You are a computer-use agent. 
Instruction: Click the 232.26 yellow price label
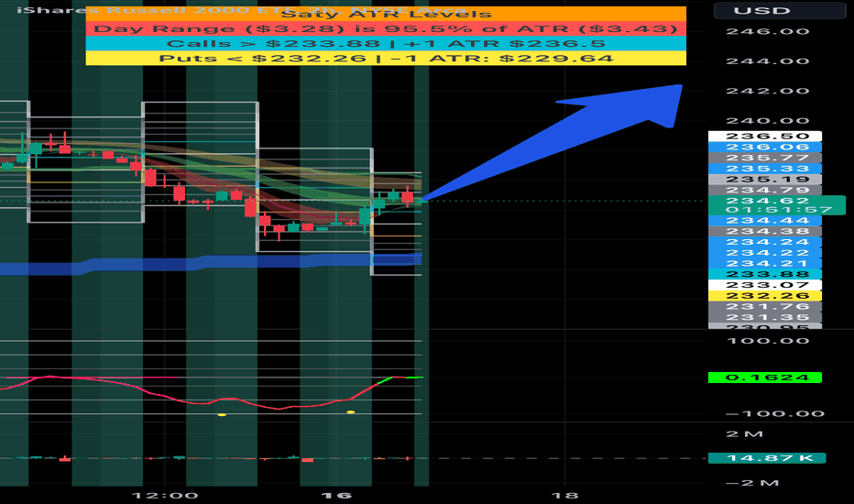765,296
